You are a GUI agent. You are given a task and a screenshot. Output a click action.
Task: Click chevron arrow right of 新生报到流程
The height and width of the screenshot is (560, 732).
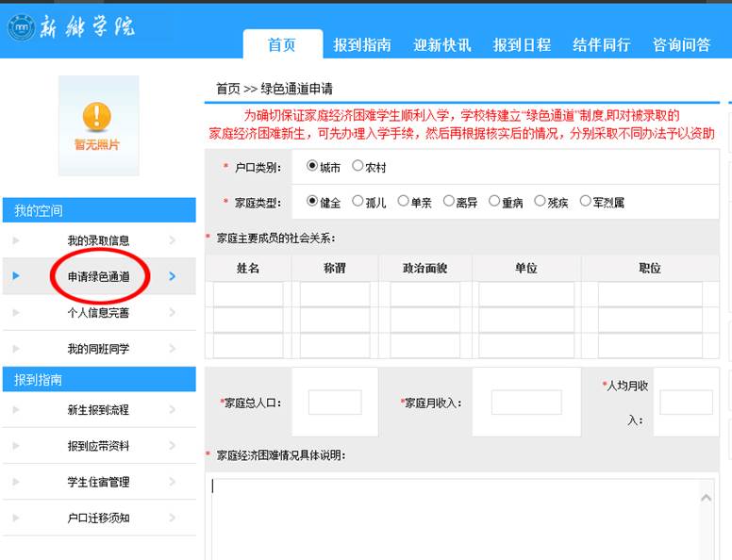click(173, 409)
